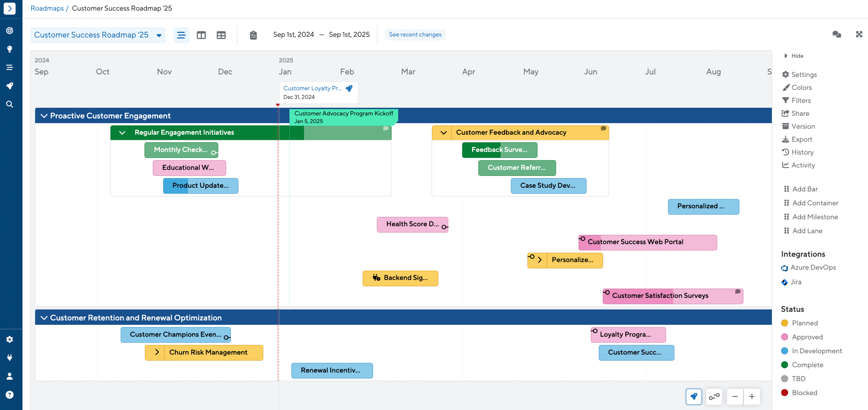Screen dimensions: 868x410
Task: Click the ideas lightbulb icon in the sidebar
Action: coord(10,49)
